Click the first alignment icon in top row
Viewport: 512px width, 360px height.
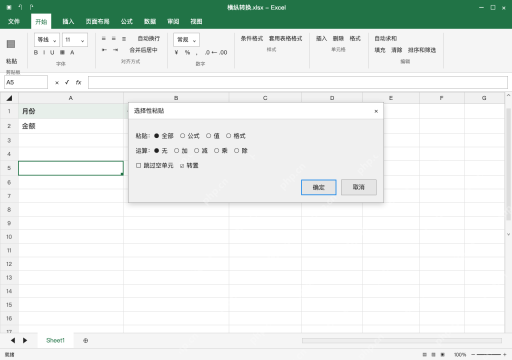pos(104,39)
